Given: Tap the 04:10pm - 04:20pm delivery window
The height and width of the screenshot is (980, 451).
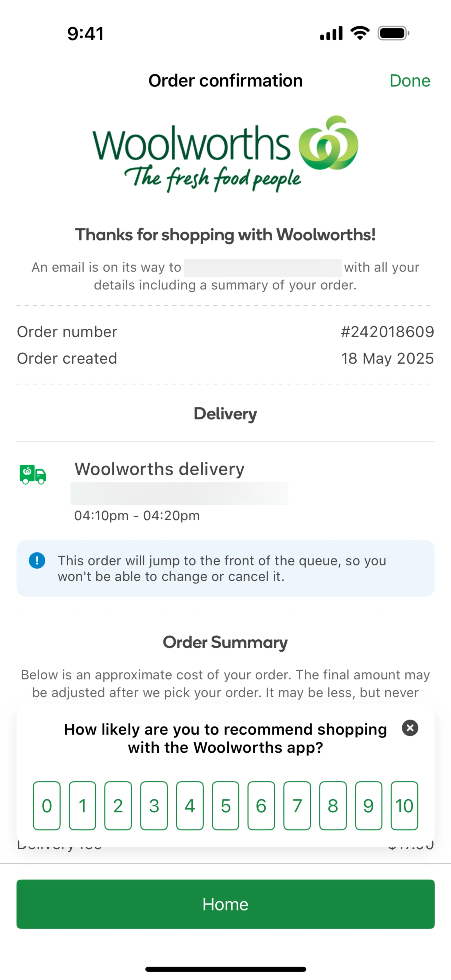Looking at the screenshot, I should point(137,516).
